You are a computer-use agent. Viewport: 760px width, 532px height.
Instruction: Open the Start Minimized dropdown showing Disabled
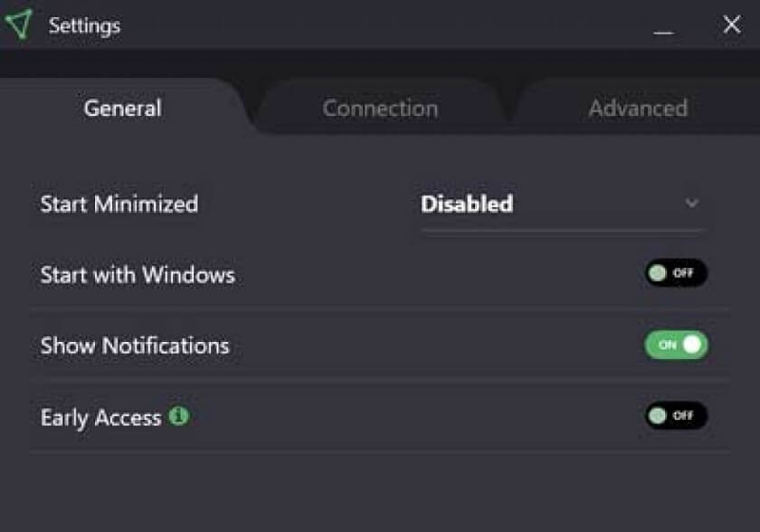pyautogui.click(x=561, y=204)
